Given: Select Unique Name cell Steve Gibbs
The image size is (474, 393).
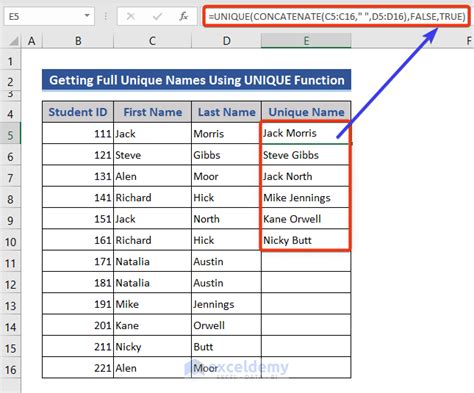Looking at the screenshot, I should point(306,155).
